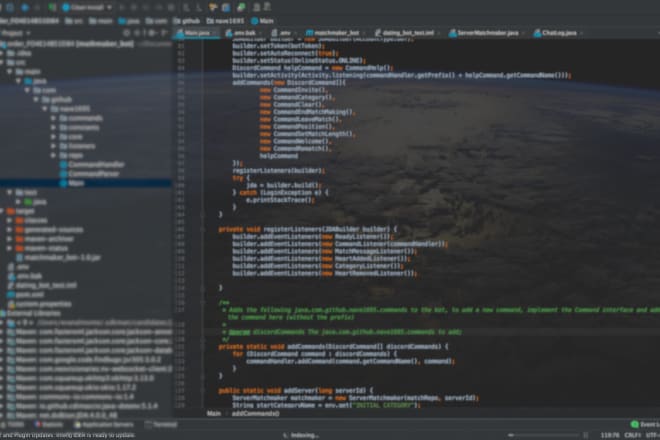Click 'src' in the navigation breadcrumb bar
Viewport: 660px width, 440px height.
click(73, 21)
